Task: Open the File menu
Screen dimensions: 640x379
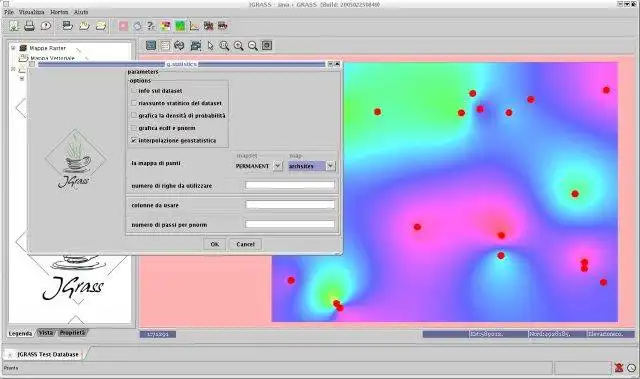Action: 9,12
